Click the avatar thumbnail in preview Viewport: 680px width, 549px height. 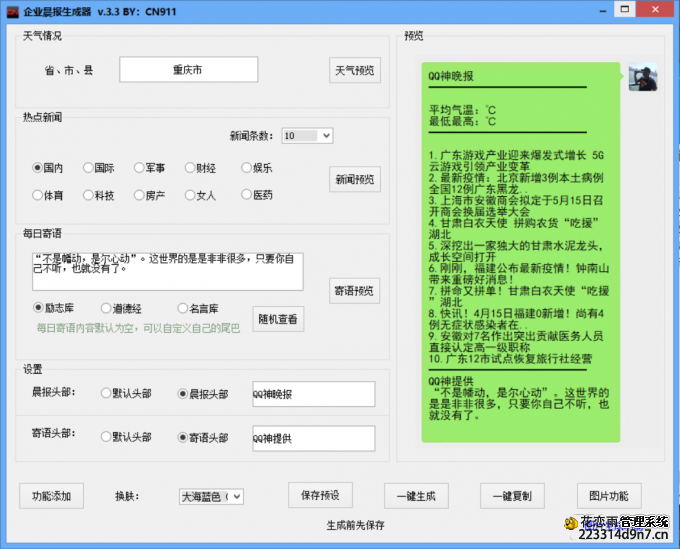pos(643,77)
